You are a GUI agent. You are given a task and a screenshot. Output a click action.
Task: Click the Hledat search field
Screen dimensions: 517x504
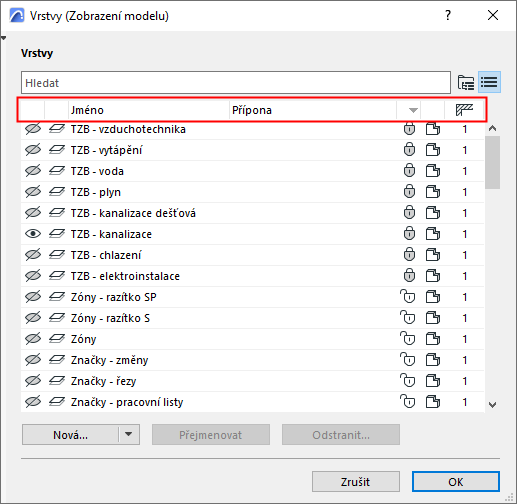pos(236,83)
